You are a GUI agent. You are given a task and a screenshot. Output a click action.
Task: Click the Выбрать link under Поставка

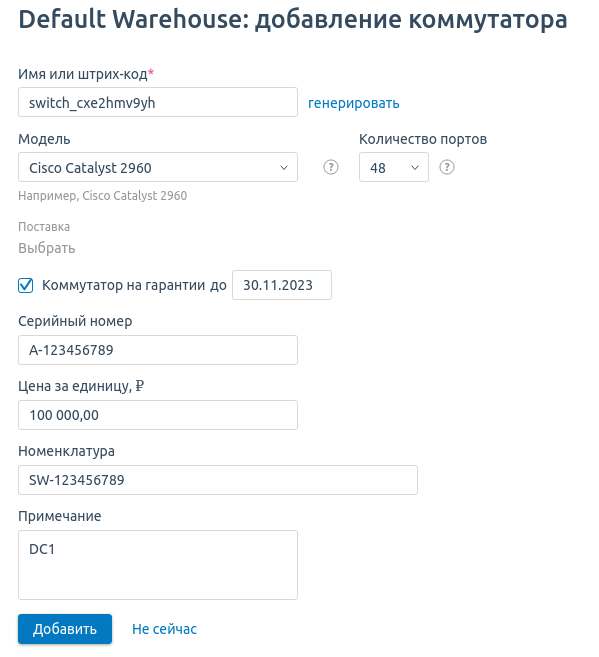46,248
